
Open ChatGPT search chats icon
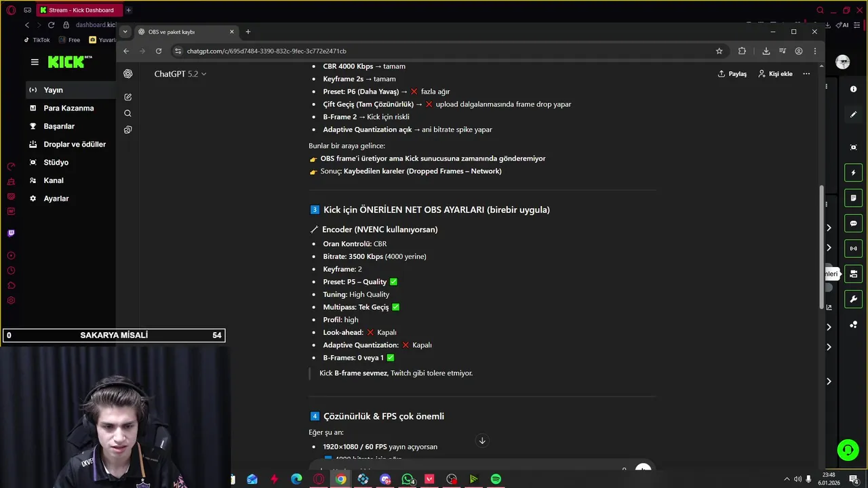[127, 113]
